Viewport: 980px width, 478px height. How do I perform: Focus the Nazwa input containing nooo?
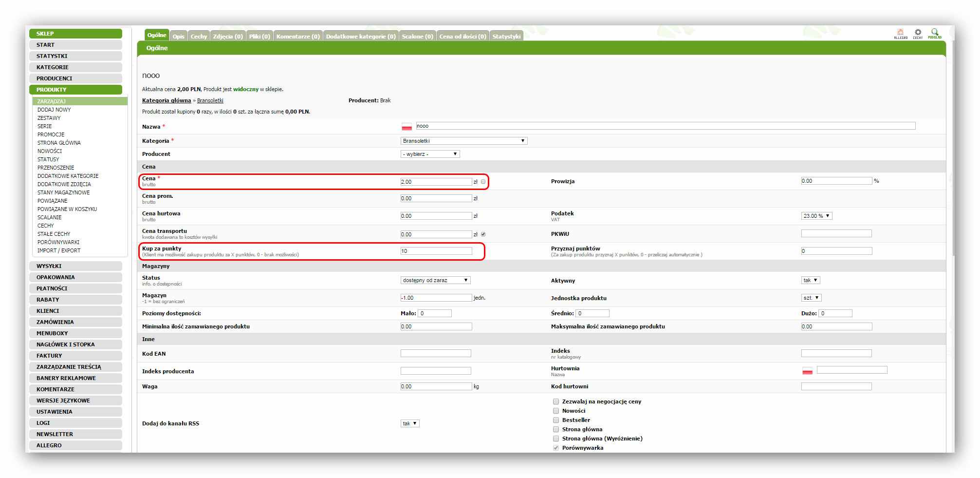[666, 126]
